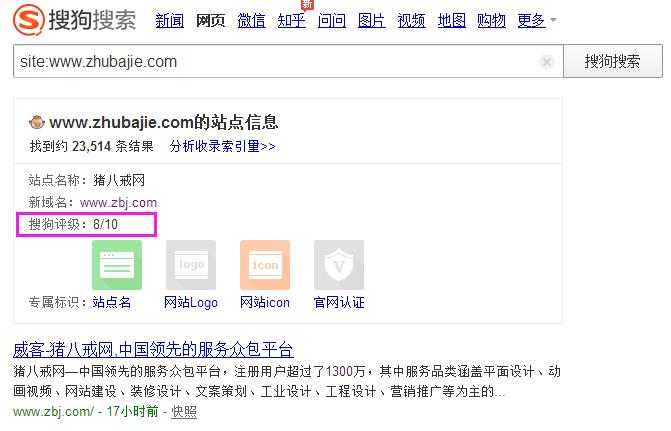The width and height of the screenshot is (671, 431).
Task: Click the 网站icon link
Action: click(265, 302)
